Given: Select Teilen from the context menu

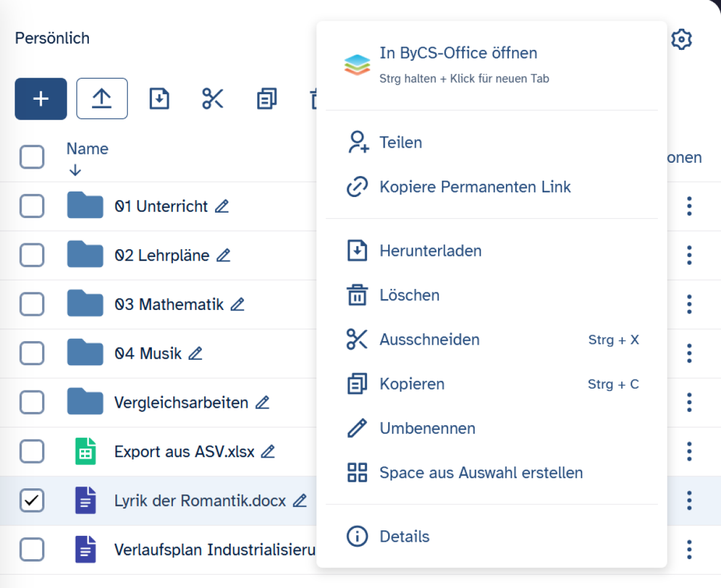Looking at the screenshot, I should (401, 143).
